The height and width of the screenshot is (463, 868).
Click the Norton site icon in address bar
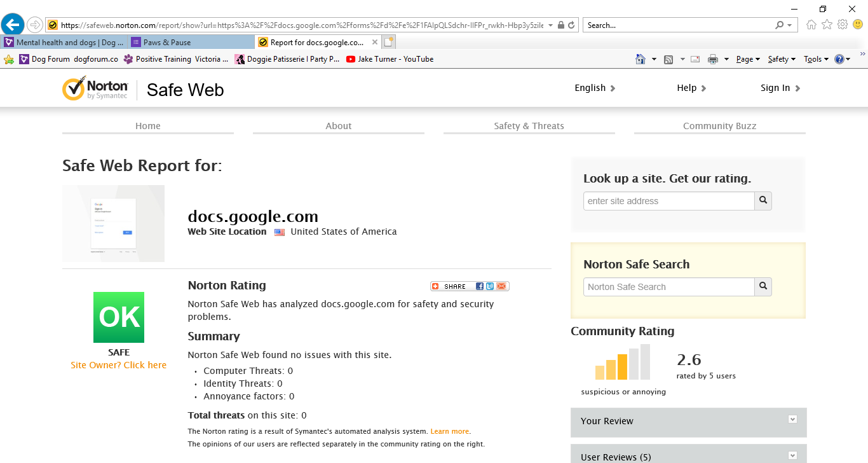coord(53,25)
